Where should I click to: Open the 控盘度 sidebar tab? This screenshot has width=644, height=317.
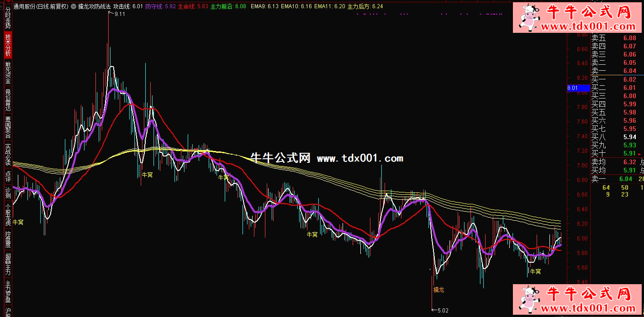tap(7, 239)
